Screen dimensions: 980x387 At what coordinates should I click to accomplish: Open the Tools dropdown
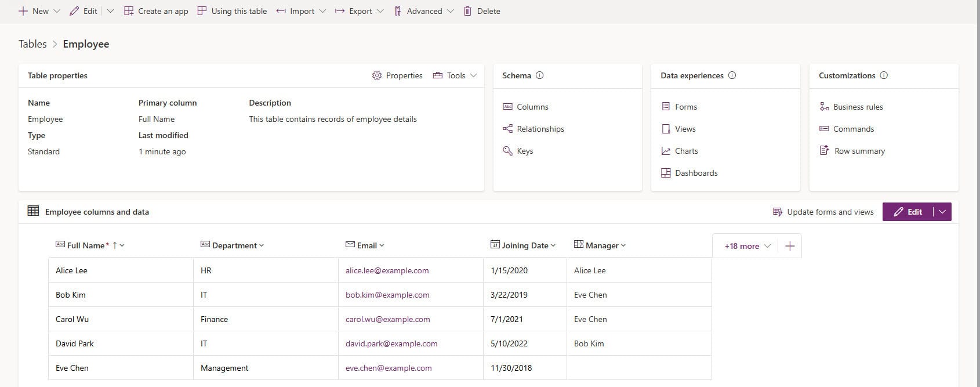(x=455, y=75)
